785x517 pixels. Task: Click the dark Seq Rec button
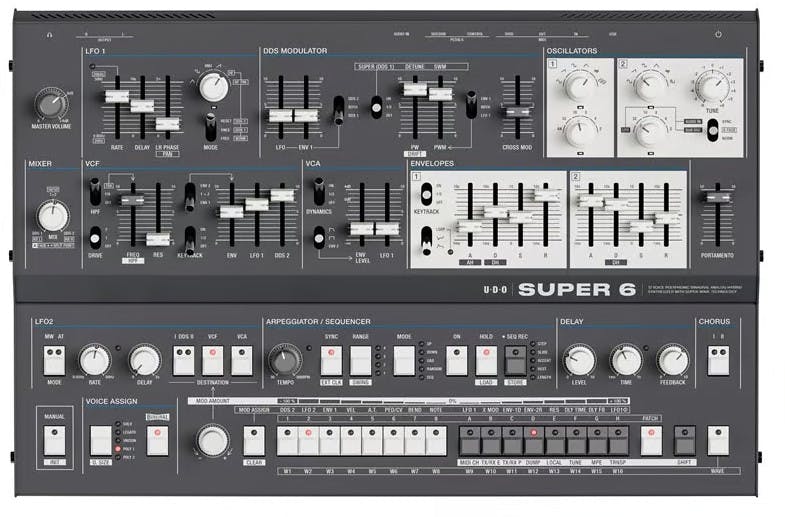515,360
